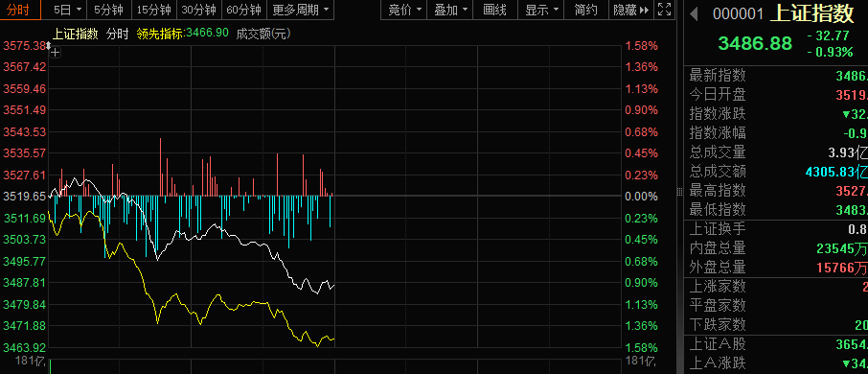Click the 3466.90 leading indicator value

pyautogui.click(x=207, y=34)
